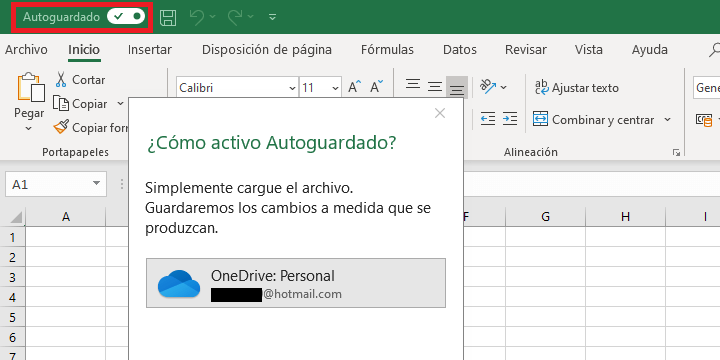The height and width of the screenshot is (360, 720).
Task: Click the text orientation icon
Action: coord(489,86)
